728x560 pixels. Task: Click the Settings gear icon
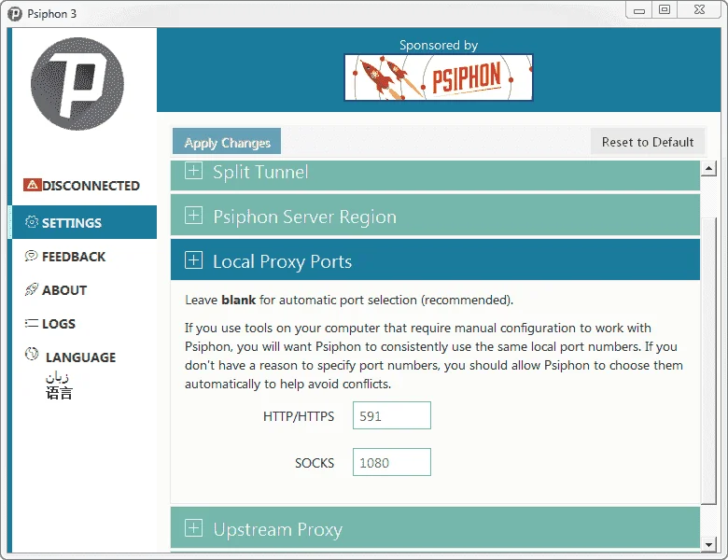[x=31, y=222]
